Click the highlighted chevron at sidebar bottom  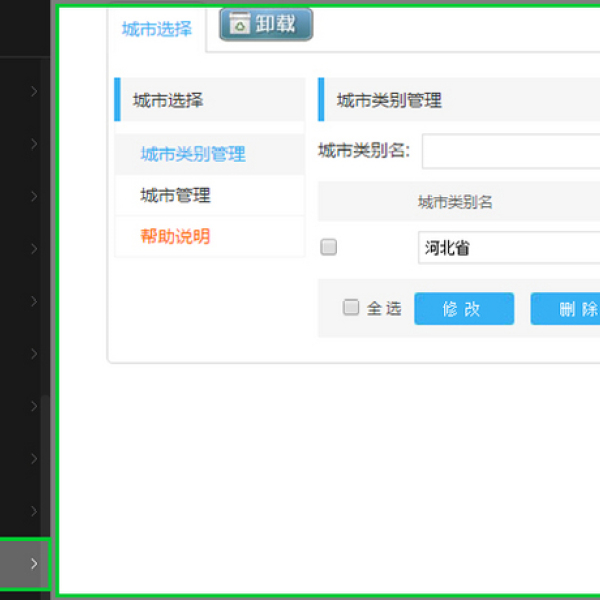click(x=34, y=564)
